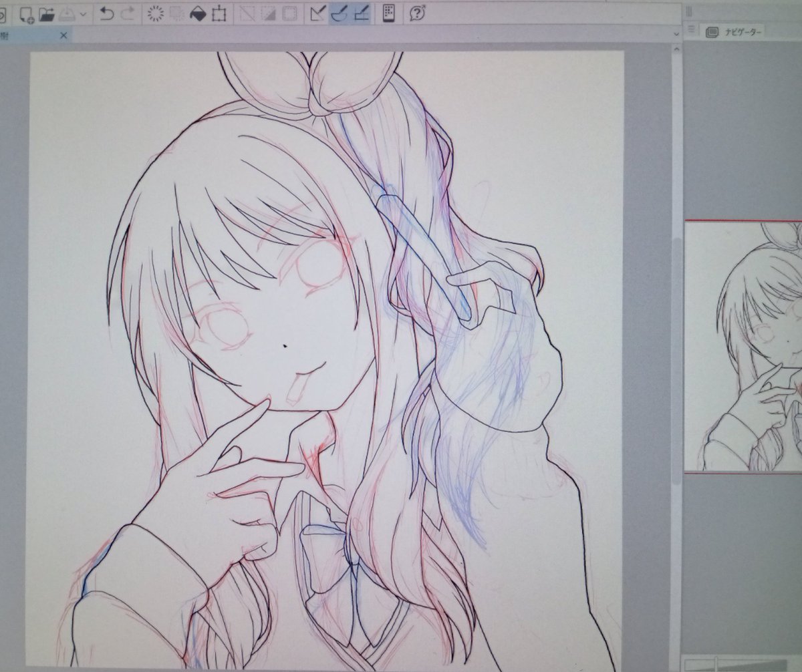The height and width of the screenshot is (672, 802).
Task: Fill with the paint bucket icon
Action: coord(198,13)
